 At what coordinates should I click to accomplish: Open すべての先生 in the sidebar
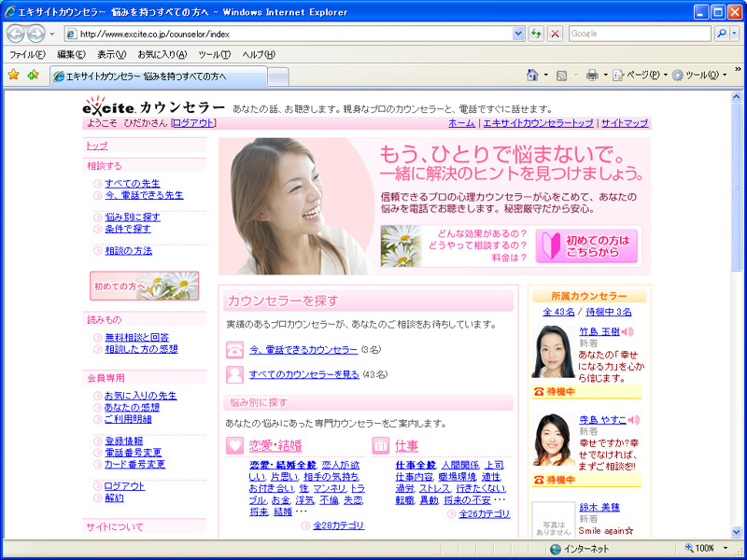click(133, 183)
